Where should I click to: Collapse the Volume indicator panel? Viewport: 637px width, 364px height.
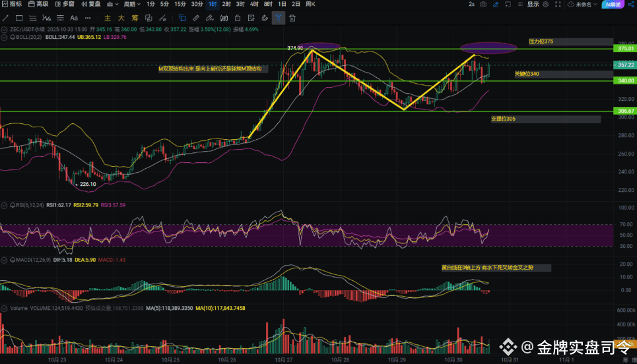[4, 309]
